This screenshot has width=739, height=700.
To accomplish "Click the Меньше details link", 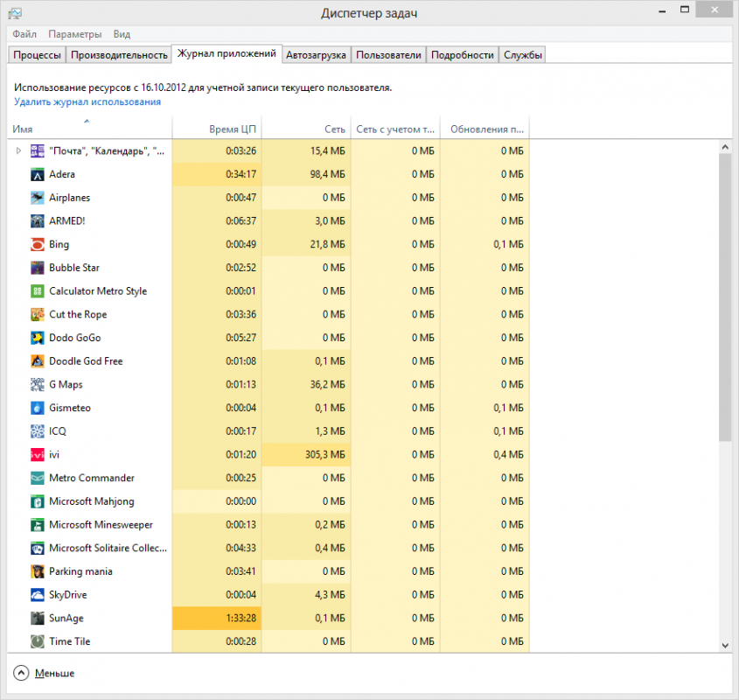I will (x=55, y=673).
